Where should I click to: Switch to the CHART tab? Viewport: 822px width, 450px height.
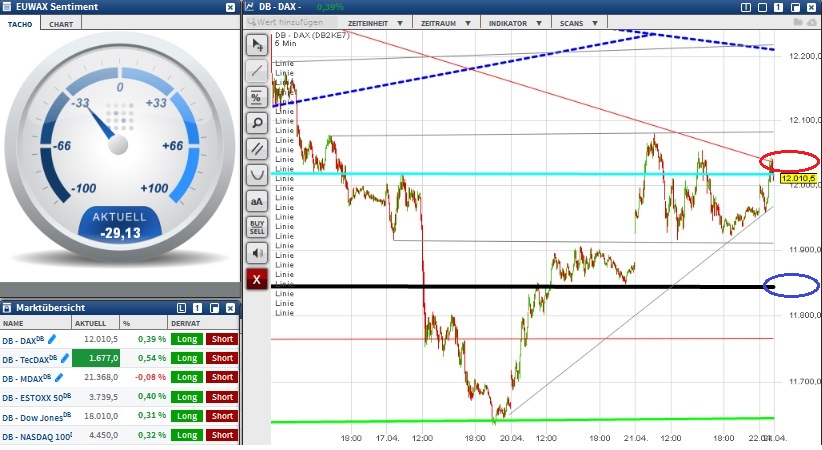tap(61, 24)
